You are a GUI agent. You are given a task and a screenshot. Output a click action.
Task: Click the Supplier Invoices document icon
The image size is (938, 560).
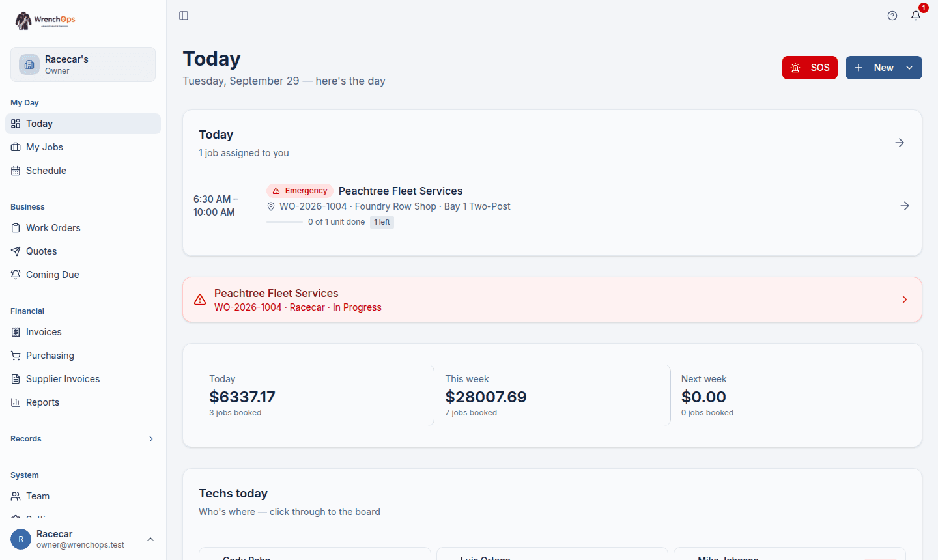tap(16, 379)
